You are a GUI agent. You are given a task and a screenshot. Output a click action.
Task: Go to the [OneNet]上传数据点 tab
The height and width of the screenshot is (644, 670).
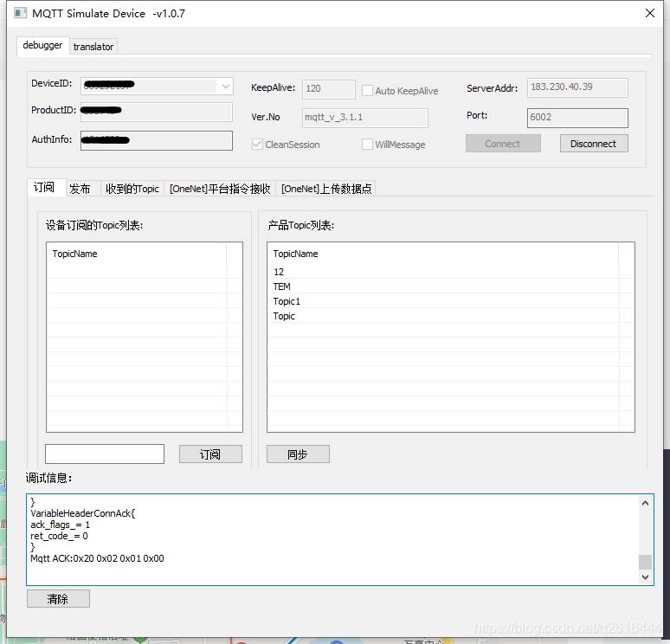(326, 189)
